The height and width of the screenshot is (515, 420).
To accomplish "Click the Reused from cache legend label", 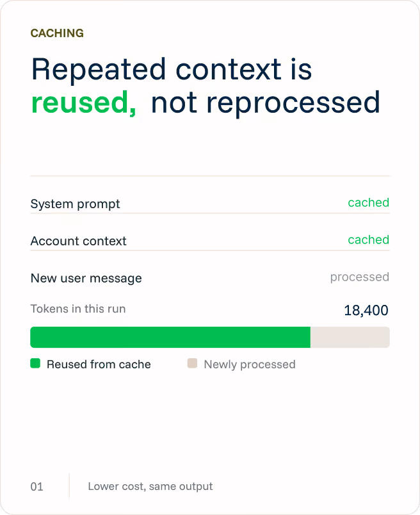I will tap(99, 364).
